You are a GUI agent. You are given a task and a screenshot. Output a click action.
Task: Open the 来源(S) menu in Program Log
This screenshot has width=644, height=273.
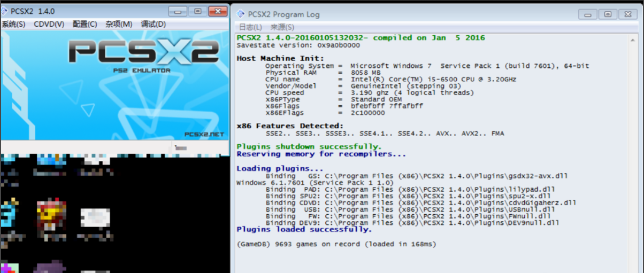tap(282, 27)
